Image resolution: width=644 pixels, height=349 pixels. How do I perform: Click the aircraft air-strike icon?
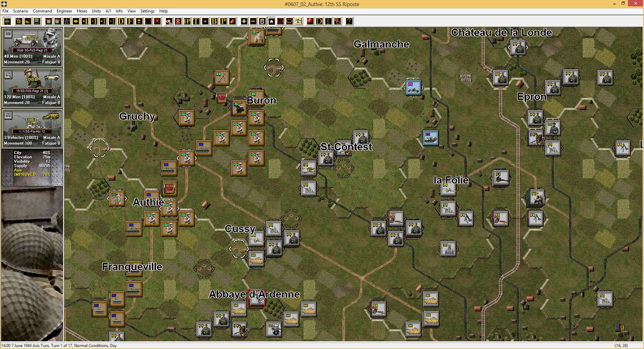pos(298,21)
